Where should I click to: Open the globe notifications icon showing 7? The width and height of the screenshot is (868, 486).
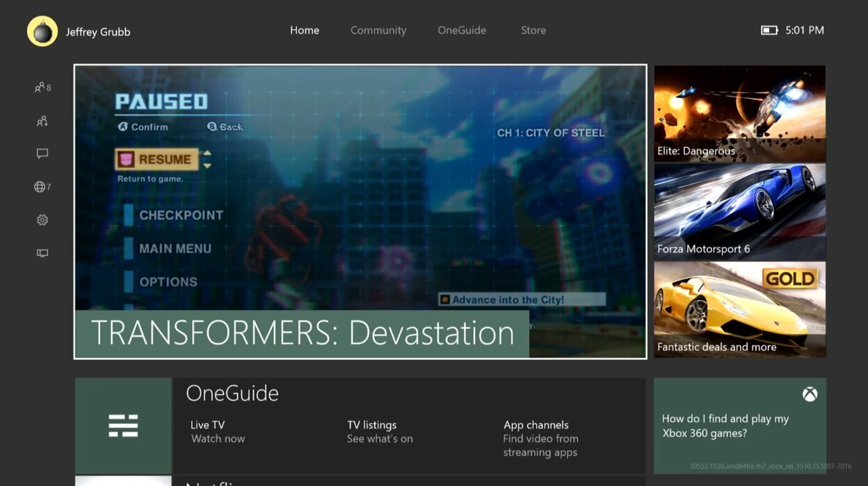42,187
